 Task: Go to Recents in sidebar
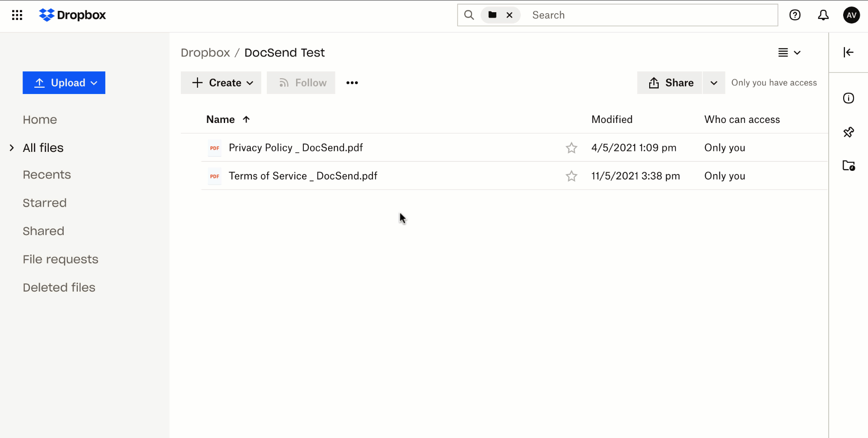point(47,175)
